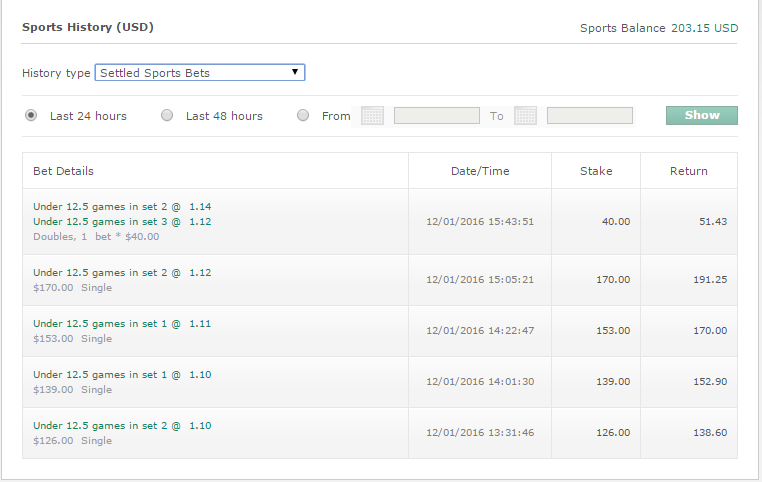Open the set 2 @ 1.12 single bet
The height and width of the screenshot is (482, 762).
(122, 273)
